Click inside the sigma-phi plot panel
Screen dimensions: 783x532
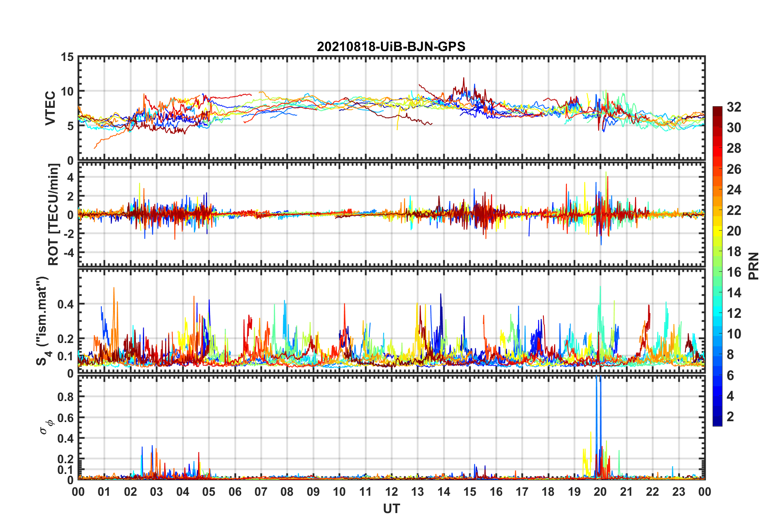(x=391, y=428)
